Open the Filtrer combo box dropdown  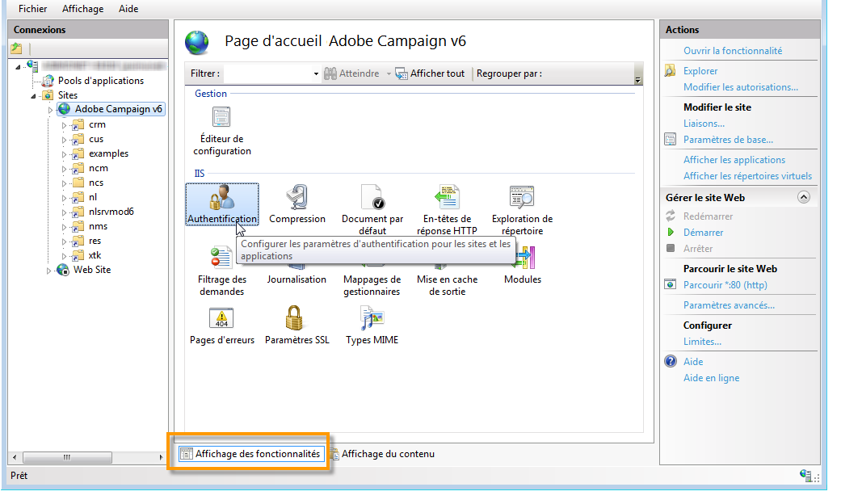pyautogui.click(x=316, y=73)
